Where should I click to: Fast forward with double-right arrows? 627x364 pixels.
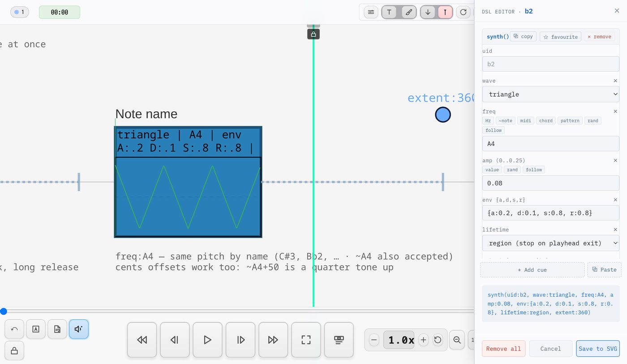tap(273, 340)
